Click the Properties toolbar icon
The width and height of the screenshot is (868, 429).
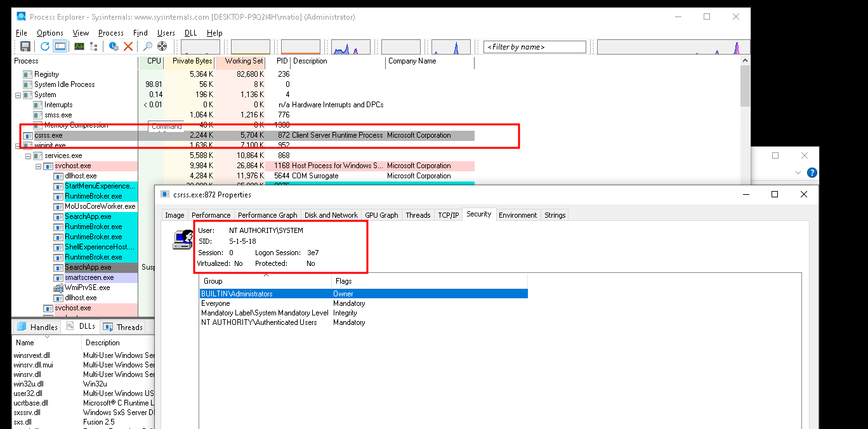[x=114, y=46]
